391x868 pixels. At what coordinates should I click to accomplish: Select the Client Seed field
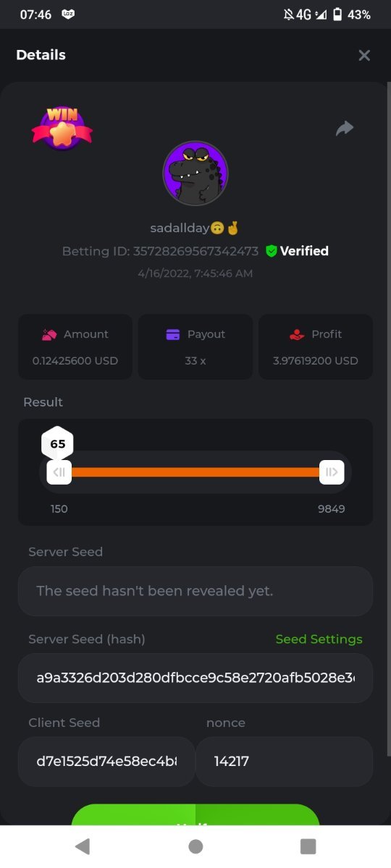point(106,762)
